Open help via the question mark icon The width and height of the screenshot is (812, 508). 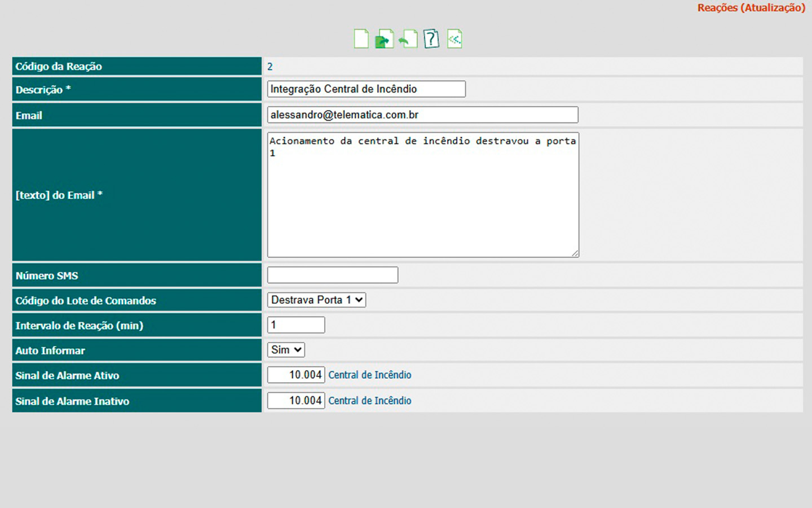(431, 39)
